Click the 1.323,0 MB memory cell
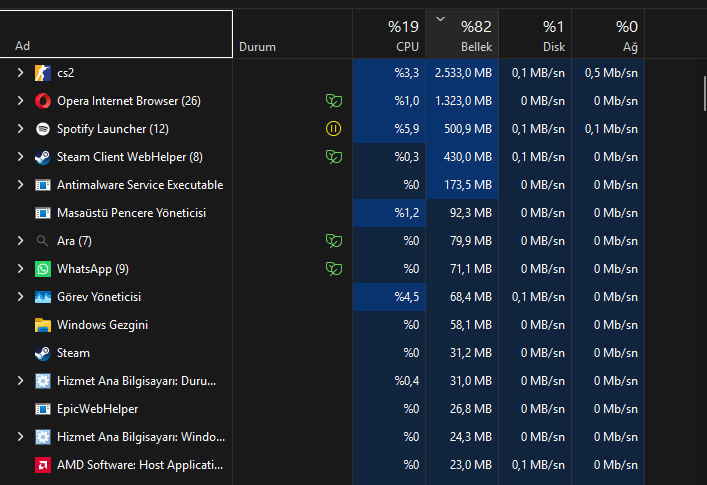The image size is (707, 485). pyautogui.click(x=462, y=101)
